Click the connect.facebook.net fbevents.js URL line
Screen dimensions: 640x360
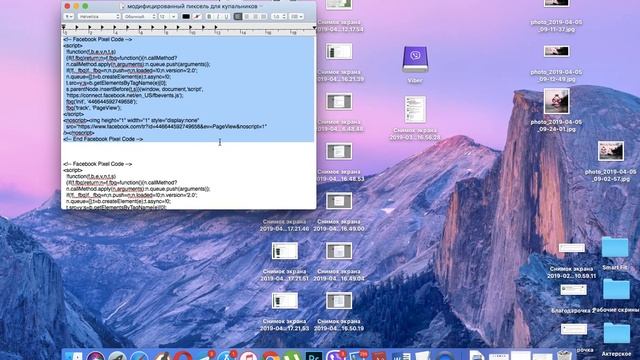(124, 95)
